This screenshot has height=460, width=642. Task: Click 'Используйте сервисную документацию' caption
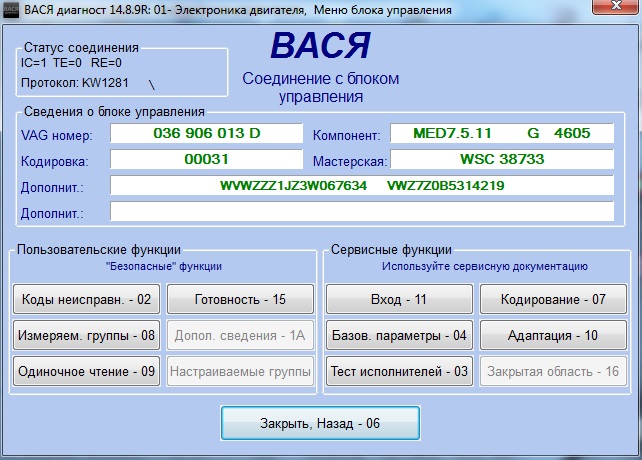point(485,266)
